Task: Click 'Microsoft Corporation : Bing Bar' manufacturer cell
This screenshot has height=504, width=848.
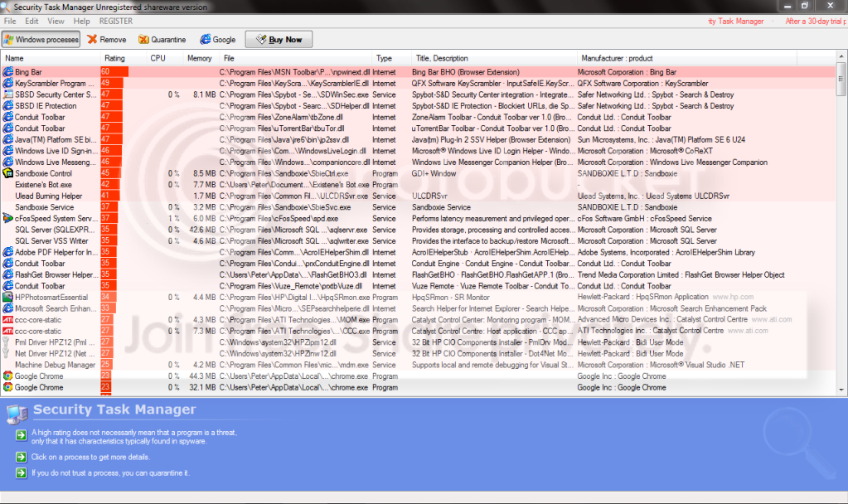Action: point(627,72)
